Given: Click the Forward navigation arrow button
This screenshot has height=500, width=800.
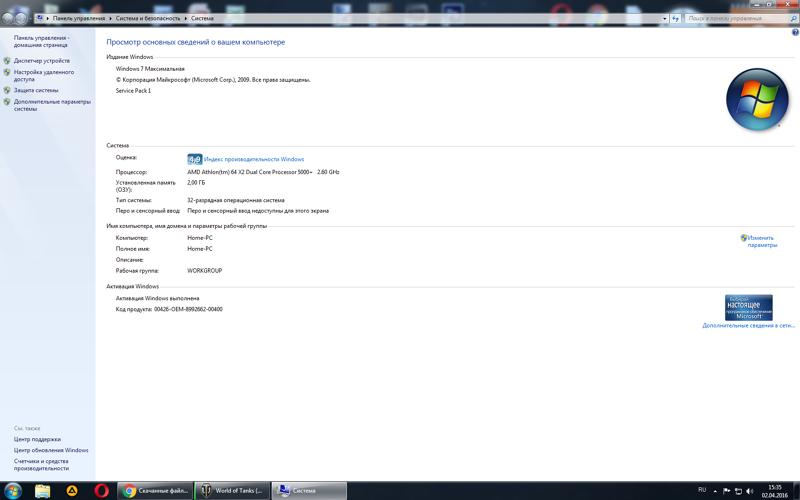Looking at the screenshot, I should coord(21,18).
